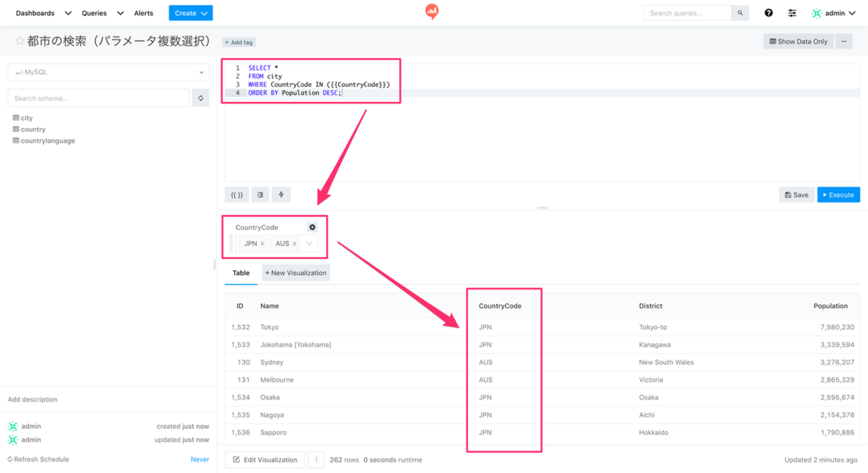Open visualization vertical dots menu
The image size is (868, 473).
point(316,460)
